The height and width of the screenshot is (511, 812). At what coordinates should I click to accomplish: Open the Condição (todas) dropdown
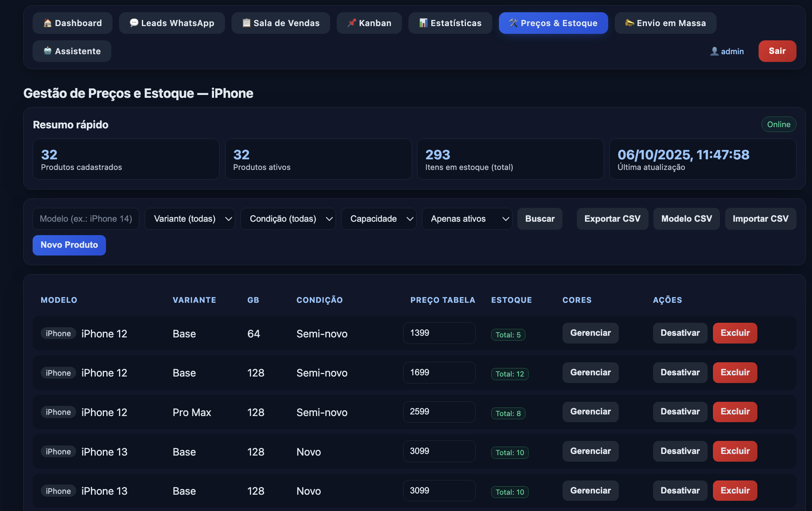[288, 219]
